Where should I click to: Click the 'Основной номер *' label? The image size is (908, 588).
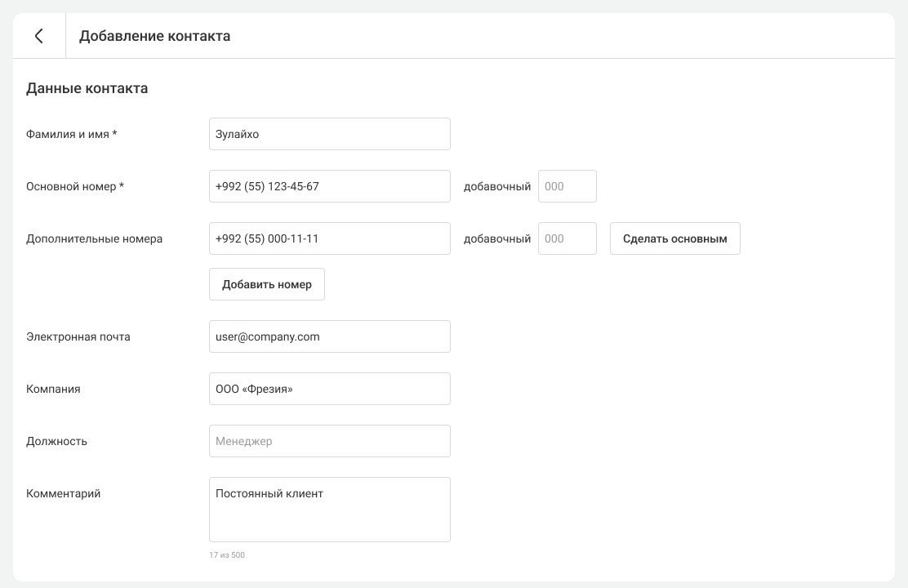(x=75, y=186)
